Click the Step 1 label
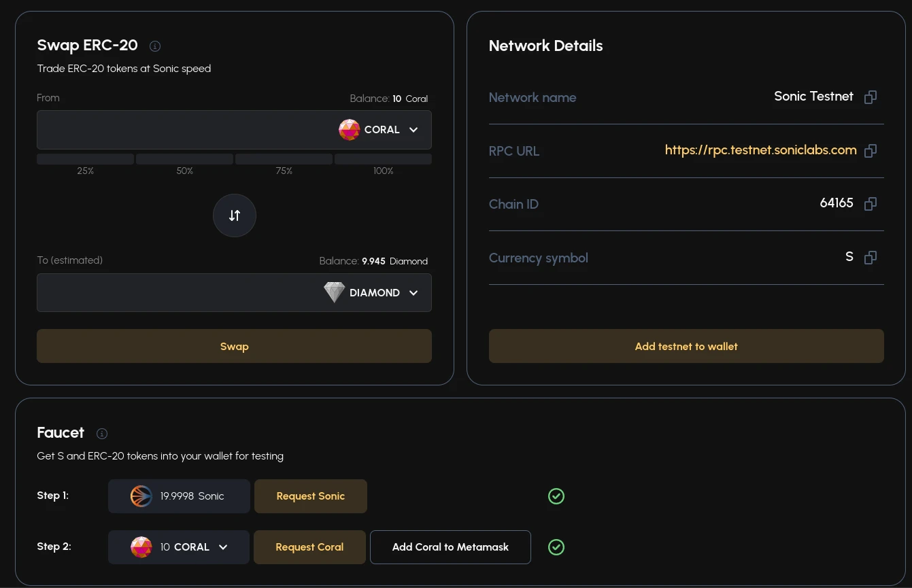 (x=53, y=496)
